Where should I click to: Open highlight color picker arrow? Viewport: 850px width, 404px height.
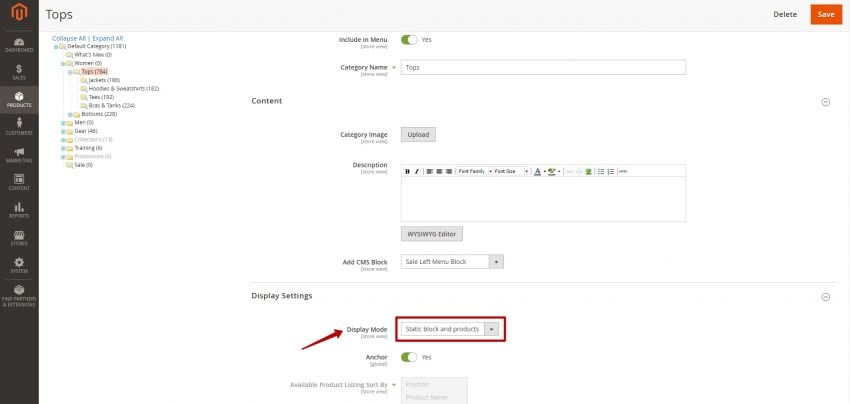click(558, 171)
